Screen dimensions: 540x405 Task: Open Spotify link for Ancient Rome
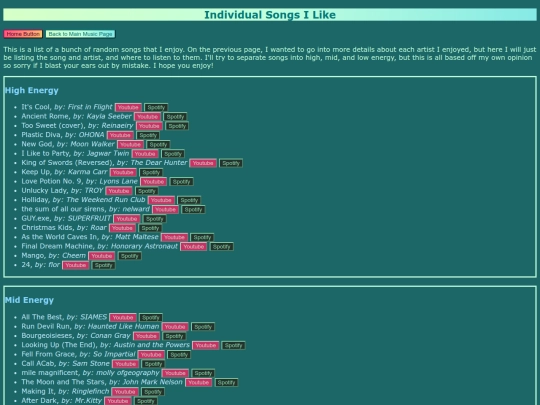point(175,117)
